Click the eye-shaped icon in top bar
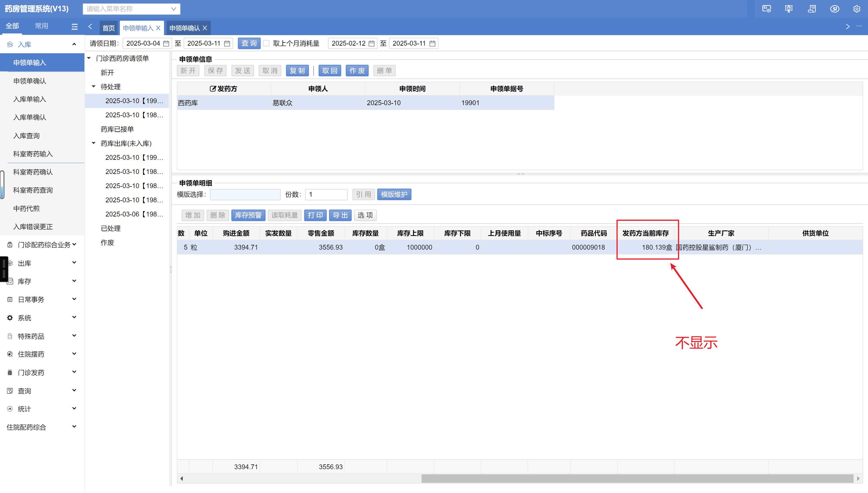 point(835,9)
